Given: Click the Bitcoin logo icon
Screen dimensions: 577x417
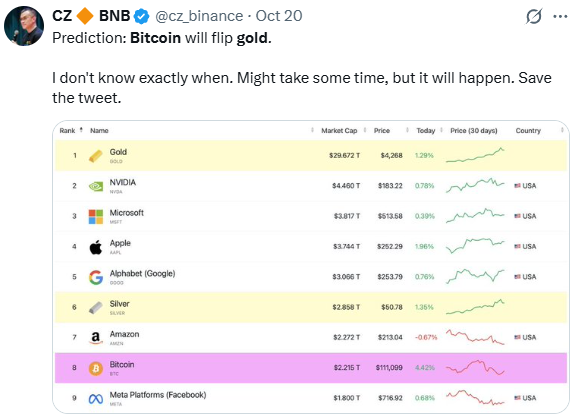Looking at the screenshot, I should [96, 368].
